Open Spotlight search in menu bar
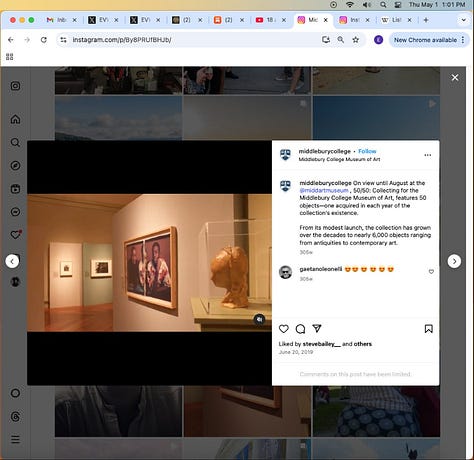 [383, 5]
